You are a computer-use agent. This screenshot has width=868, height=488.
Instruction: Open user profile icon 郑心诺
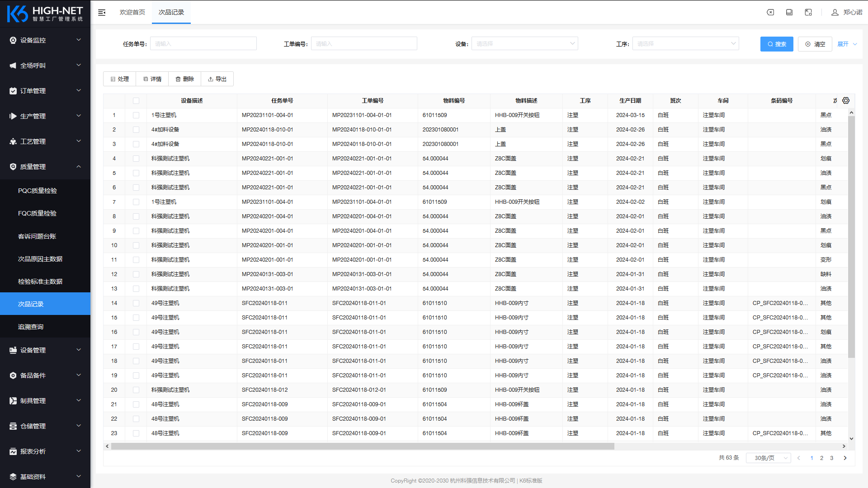[835, 12]
